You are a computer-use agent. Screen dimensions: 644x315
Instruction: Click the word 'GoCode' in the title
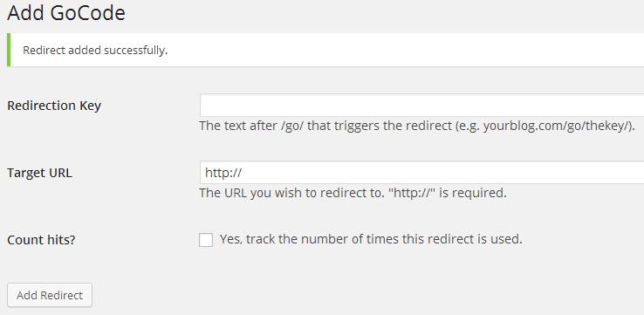(88, 13)
